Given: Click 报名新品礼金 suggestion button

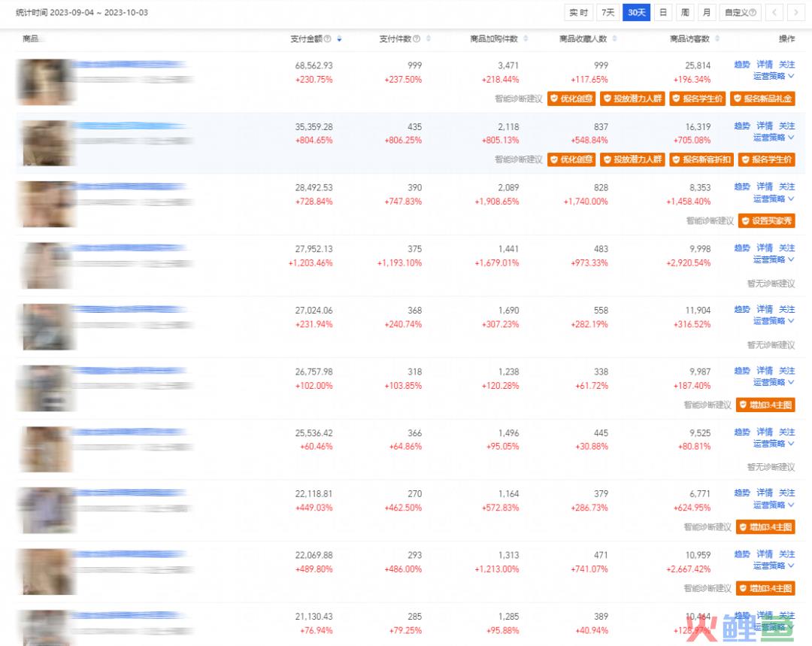Looking at the screenshot, I should pos(762,99).
